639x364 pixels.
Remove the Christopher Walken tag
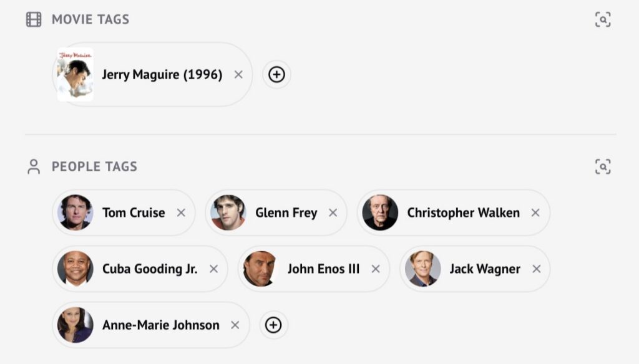tap(535, 213)
